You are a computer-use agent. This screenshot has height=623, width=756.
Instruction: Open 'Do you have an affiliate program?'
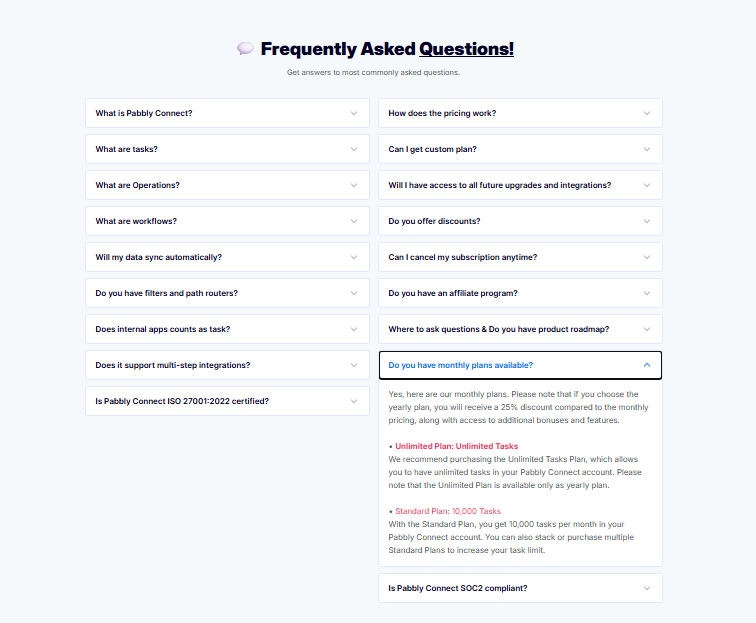point(520,293)
